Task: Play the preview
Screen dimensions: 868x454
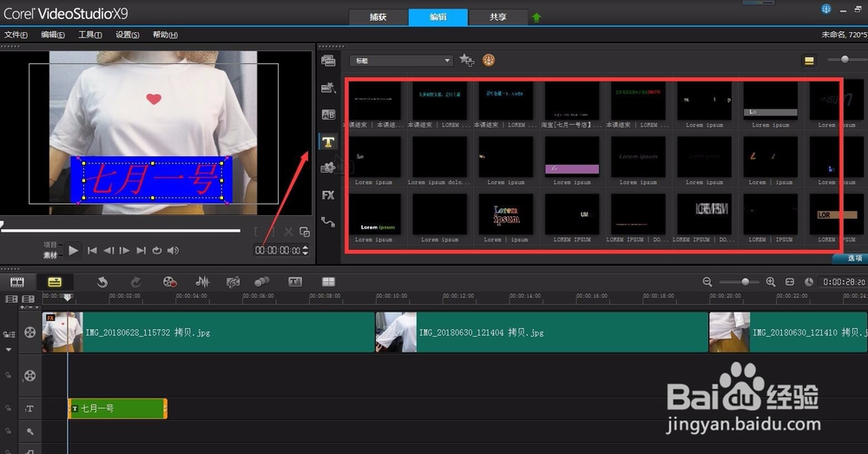Action: click(73, 250)
